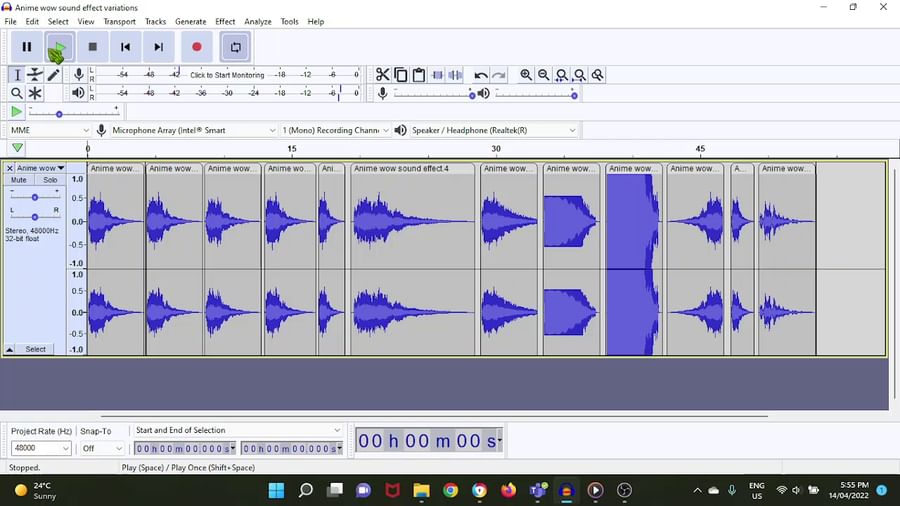The image size is (900, 506).
Task: Click the Stop button
Action: point(92,47)
